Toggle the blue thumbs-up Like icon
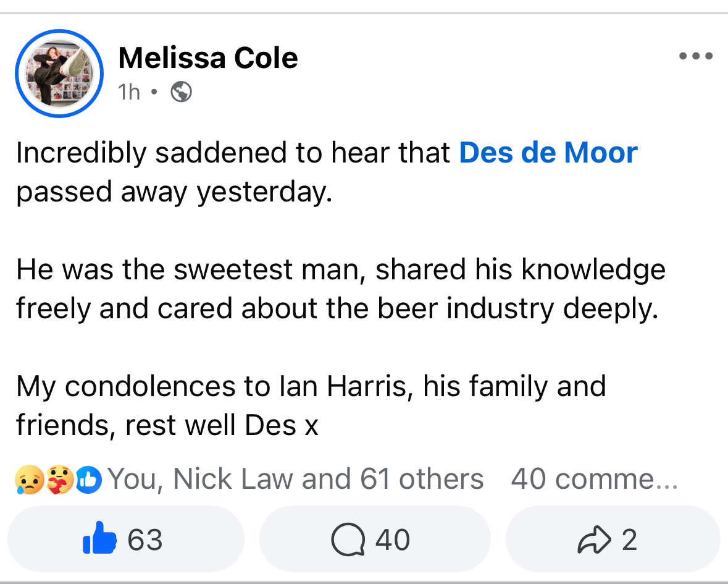Viewport: 728px width, 584px height. [x=99, y=540]
